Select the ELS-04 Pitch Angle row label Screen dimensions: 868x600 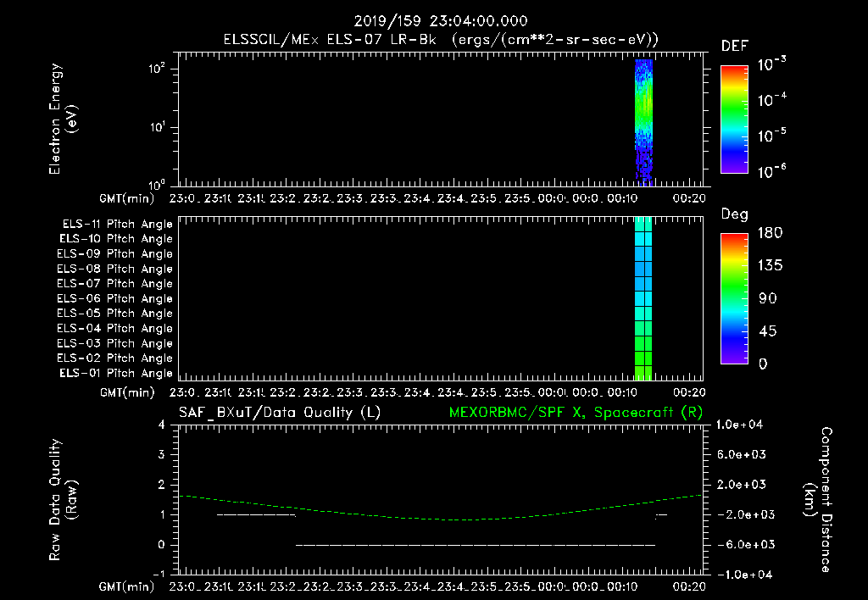point(114,328)
